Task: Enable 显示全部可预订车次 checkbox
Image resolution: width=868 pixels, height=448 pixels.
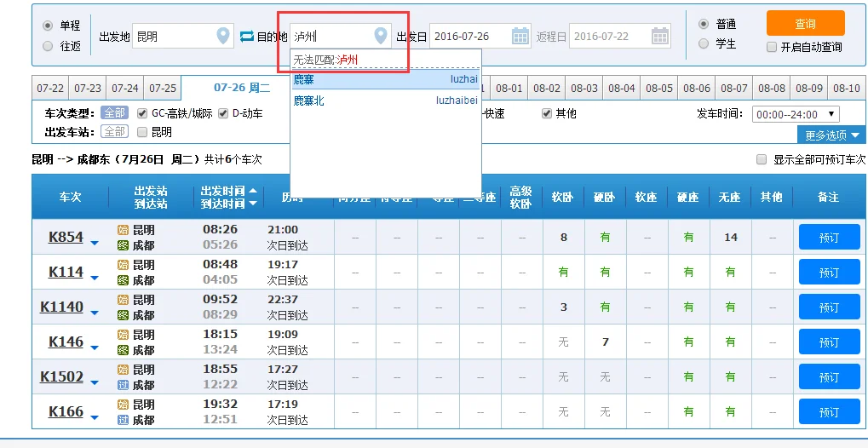Action: click(762, 159)
